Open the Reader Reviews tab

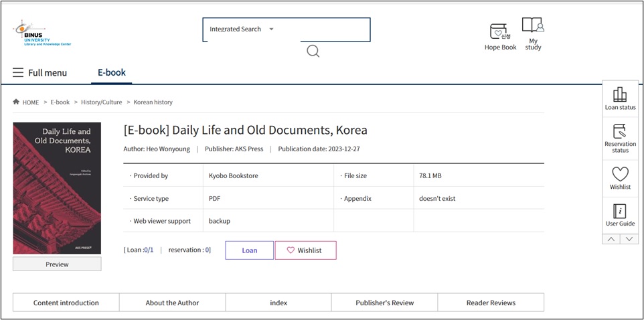[491, 303]
